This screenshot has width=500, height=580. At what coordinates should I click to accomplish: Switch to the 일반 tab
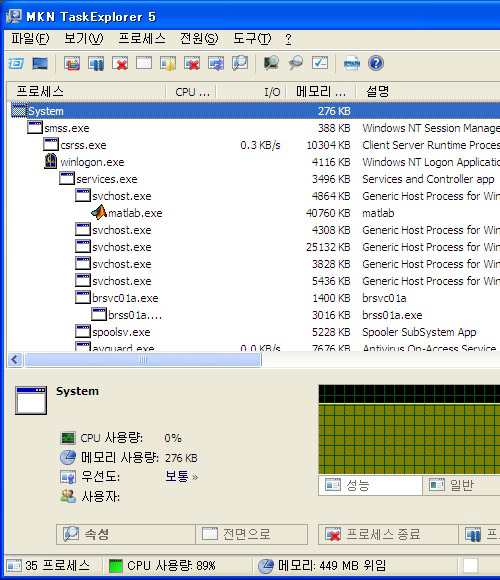click(x=462, y=485)
